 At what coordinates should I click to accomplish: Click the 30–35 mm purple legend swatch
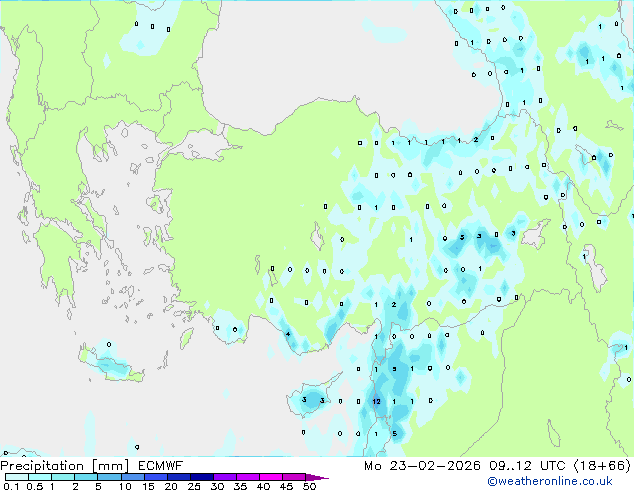224,477
